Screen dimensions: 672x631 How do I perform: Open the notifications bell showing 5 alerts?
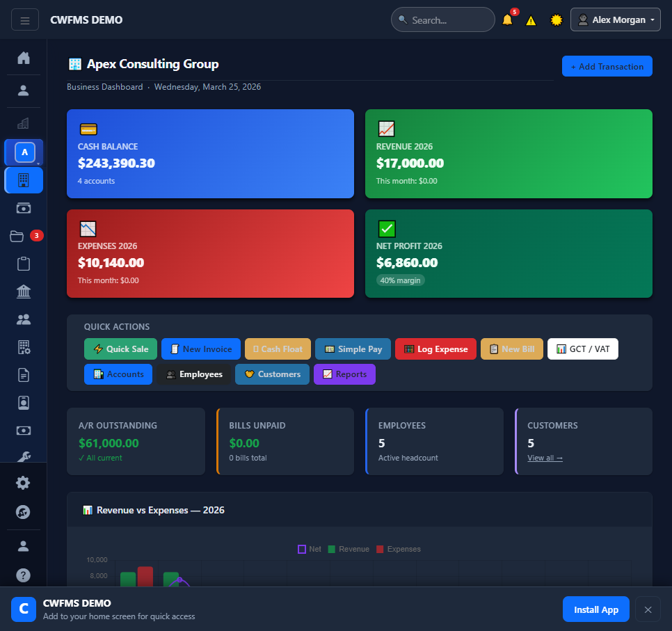[507, 20]
